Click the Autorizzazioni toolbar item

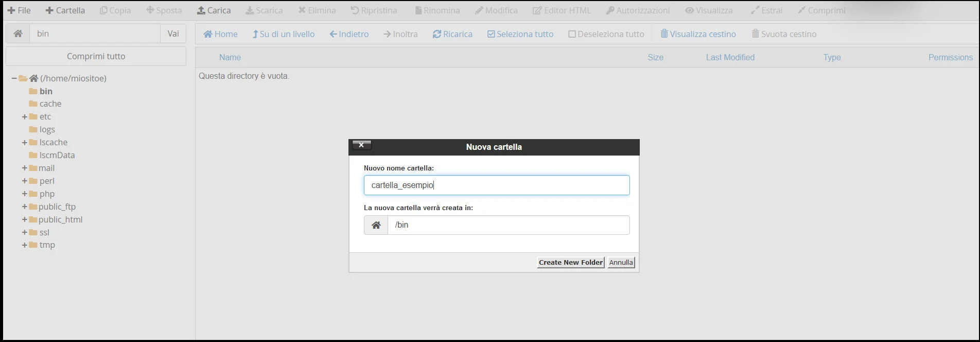click(x=638, y=10)
